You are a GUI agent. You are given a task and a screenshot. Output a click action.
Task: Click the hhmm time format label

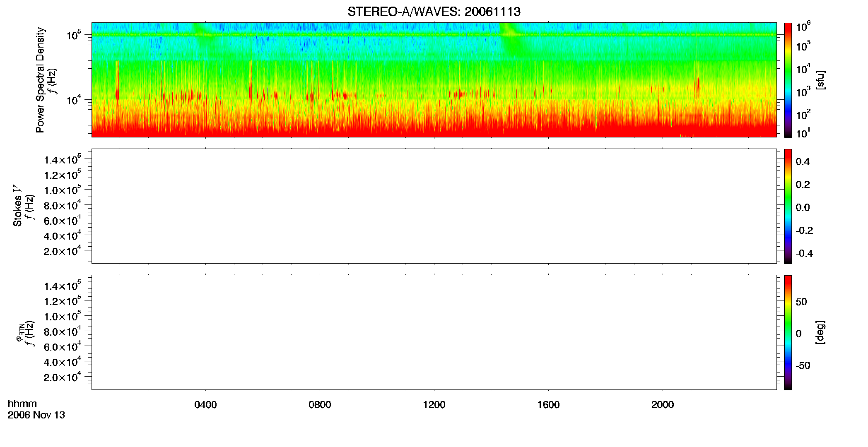click(22, 404)
